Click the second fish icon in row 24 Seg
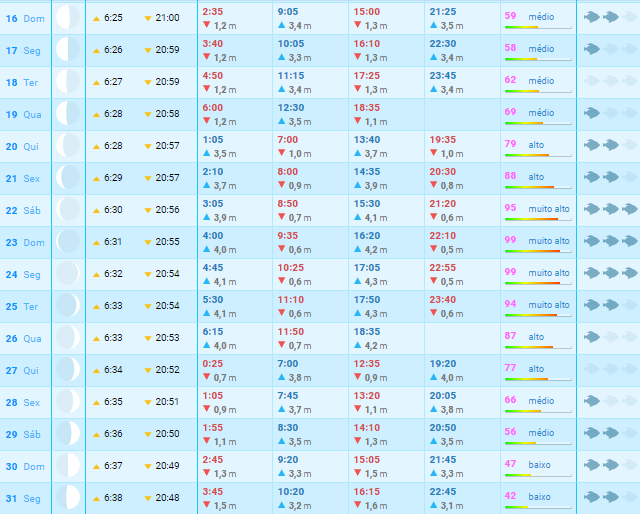640x514 pixels. click(x=611, y=273)
